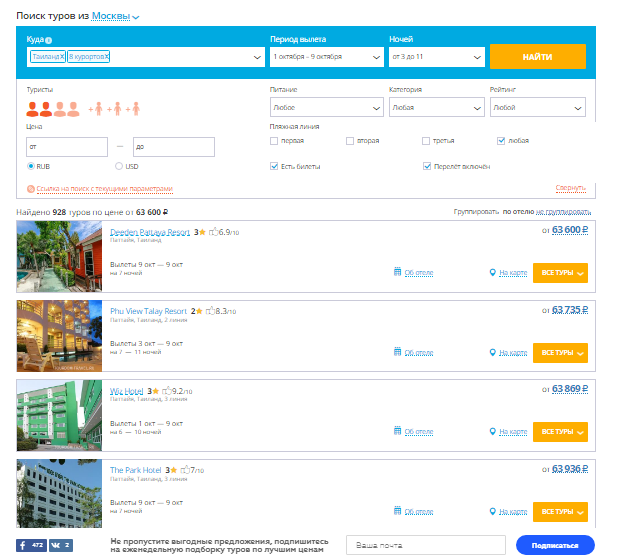The image size is (621, 558).
Task: Click ВСЕ ТУРЫ for The Park Hotel
Action: tap(559, 512)
